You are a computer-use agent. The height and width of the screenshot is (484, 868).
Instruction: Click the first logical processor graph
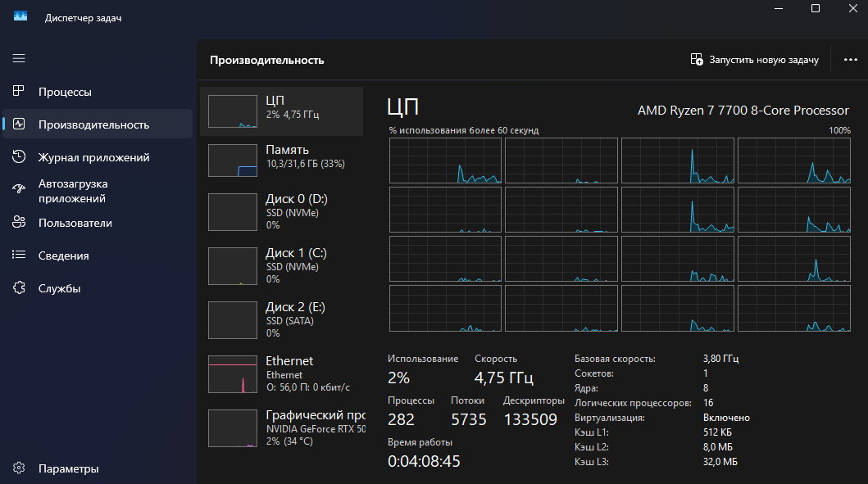pyautogui.click(x=445, y=161)
